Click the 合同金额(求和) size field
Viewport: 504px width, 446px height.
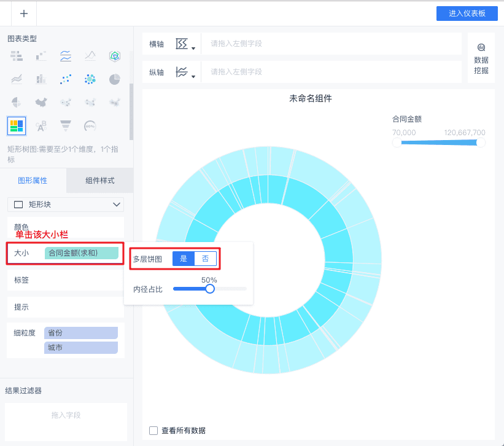[82, 253]
